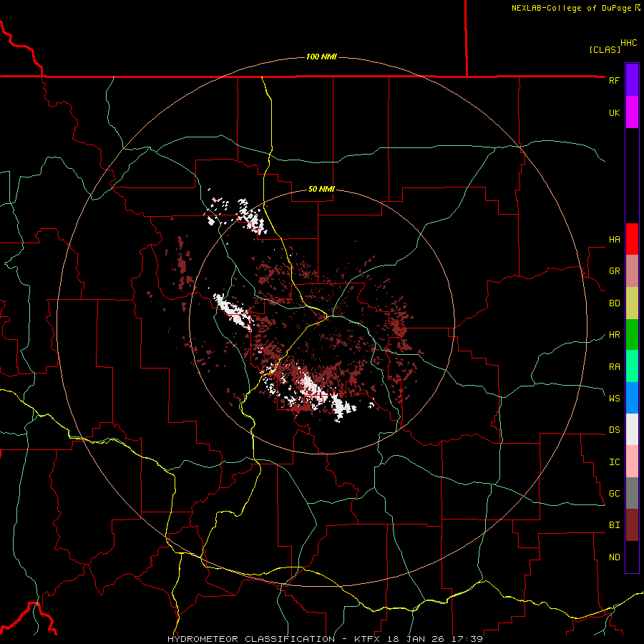This screenshot has height=644, width=644.
Task: Click the IC legend label
Action: tap(614, 462)
